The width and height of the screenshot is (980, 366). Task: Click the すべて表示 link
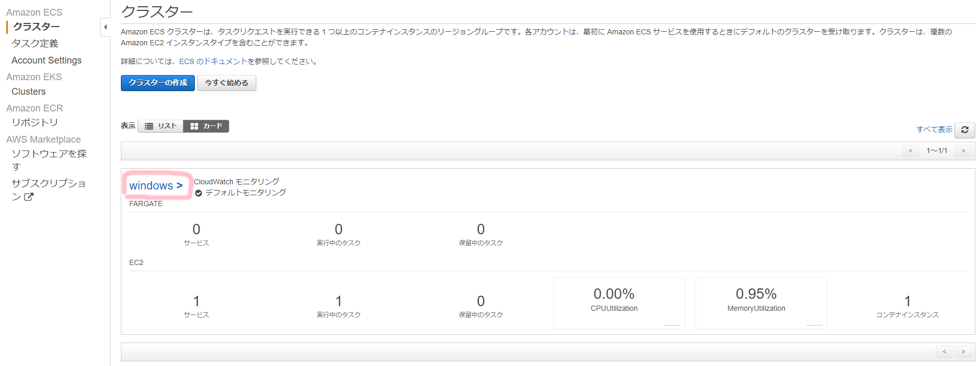(x=934, y=130)
